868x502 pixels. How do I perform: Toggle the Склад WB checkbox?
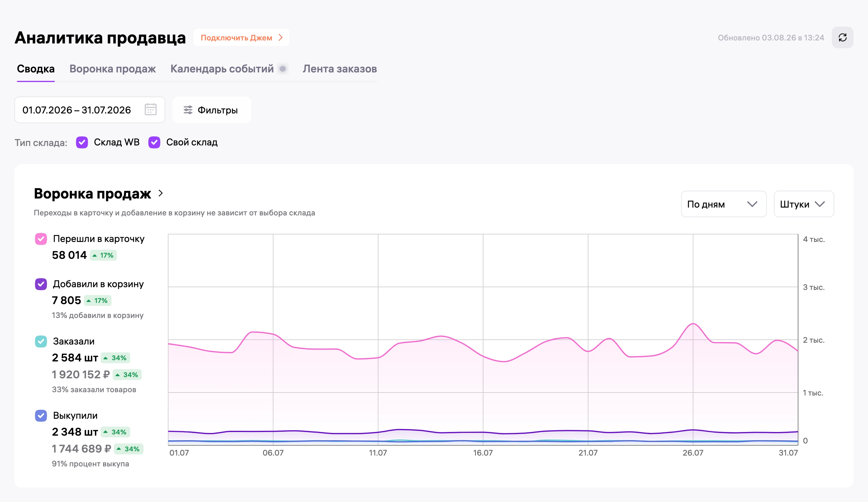(x=82, y=142)
